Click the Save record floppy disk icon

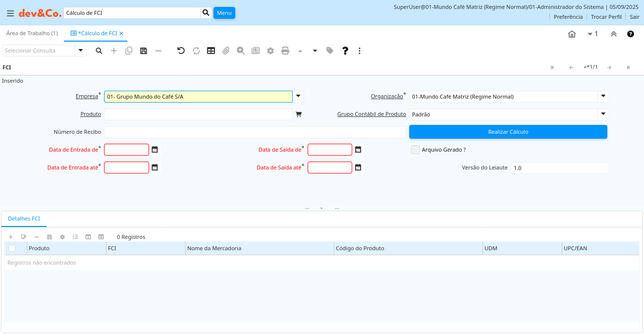pyautogui.click(x=144, y=51)
